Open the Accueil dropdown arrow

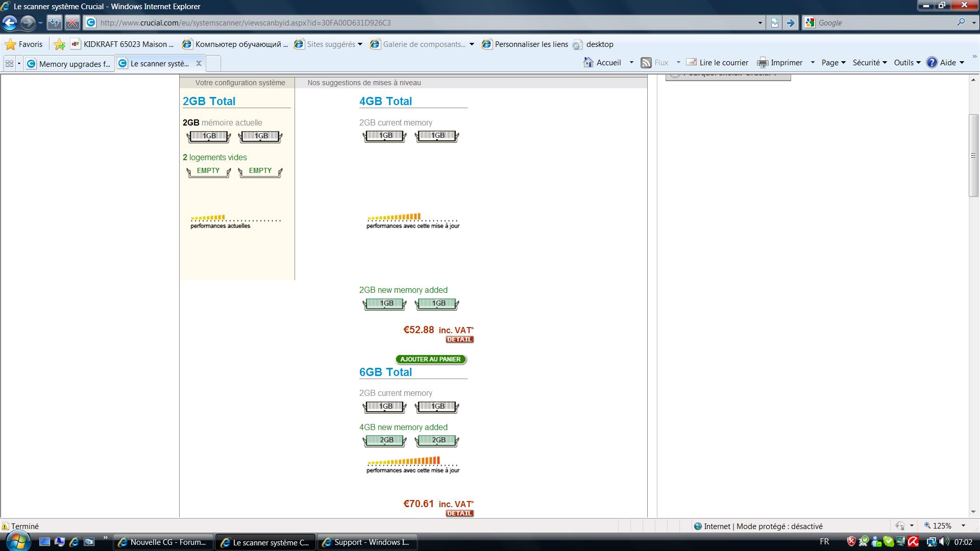pyautogui.click(x=631, y=62)
